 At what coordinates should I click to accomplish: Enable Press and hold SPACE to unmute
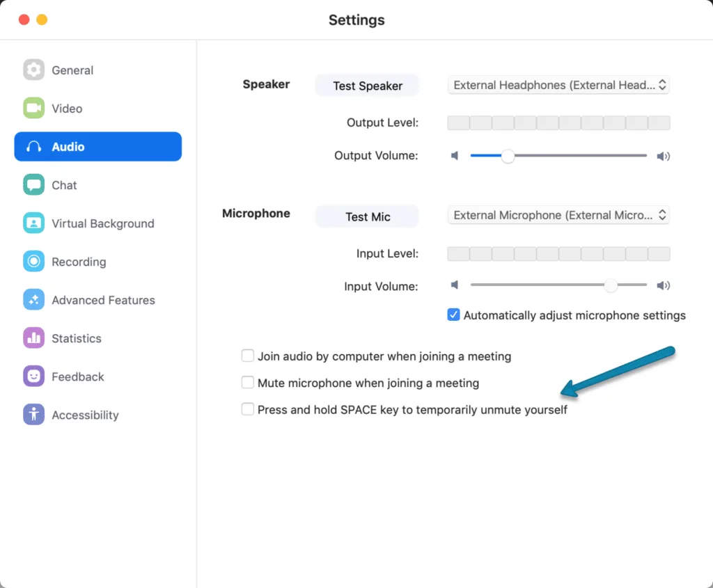coord(248,410)
